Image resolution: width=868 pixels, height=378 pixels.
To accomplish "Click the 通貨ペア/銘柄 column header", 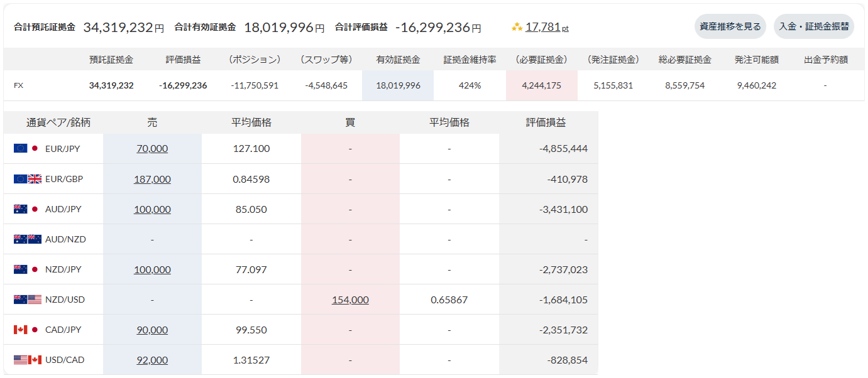I will pos(58,122).
